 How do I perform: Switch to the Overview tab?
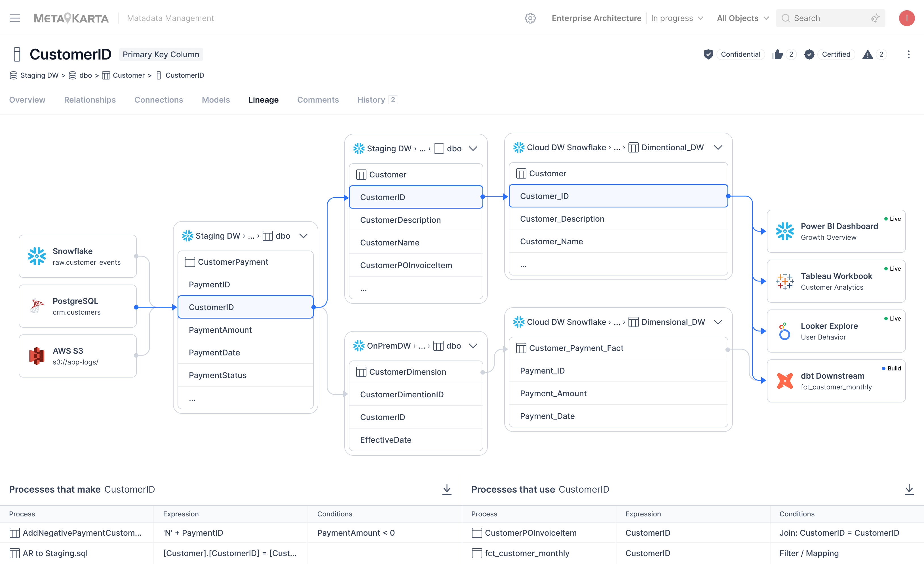(x=27, y=100)
